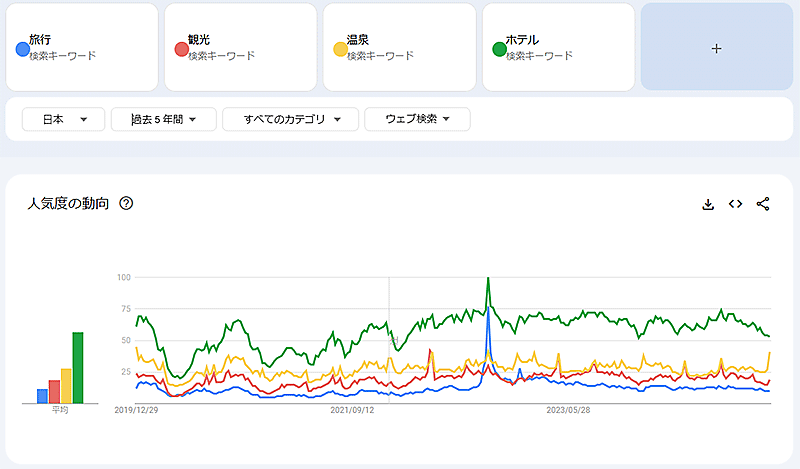Download the interest over time chart

click(x=708, y=204)
